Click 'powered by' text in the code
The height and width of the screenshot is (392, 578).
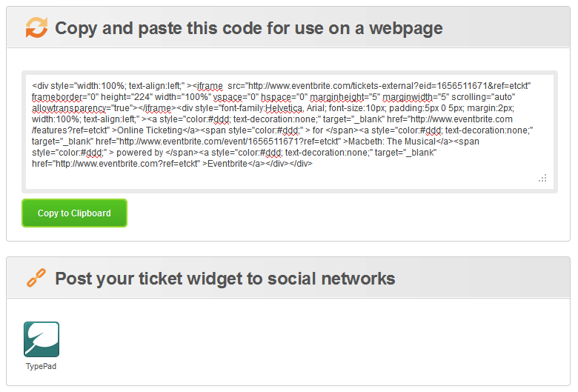point(140,153)
